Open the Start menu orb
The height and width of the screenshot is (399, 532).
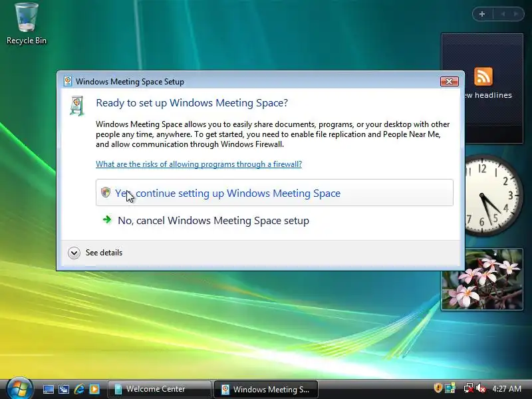point(19,388)
